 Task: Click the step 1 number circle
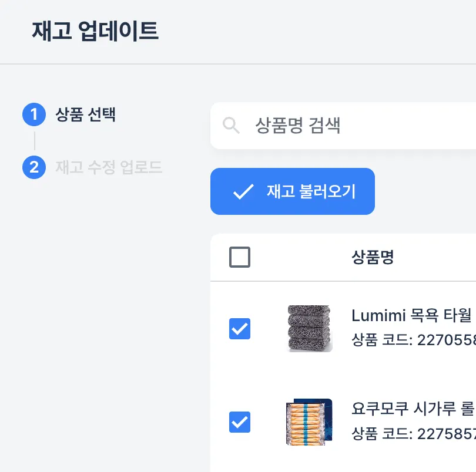(34, 114)
